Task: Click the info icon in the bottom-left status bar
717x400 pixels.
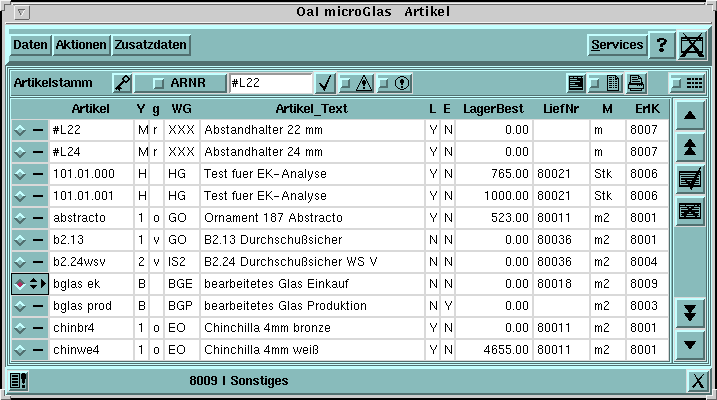Action: (x=19, y=380)
